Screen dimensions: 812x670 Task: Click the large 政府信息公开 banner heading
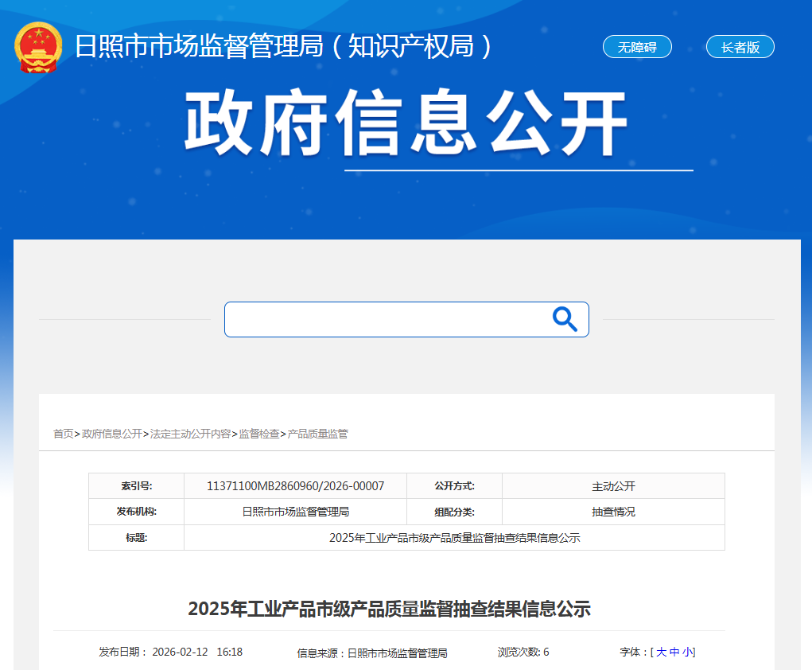[406, 125]
